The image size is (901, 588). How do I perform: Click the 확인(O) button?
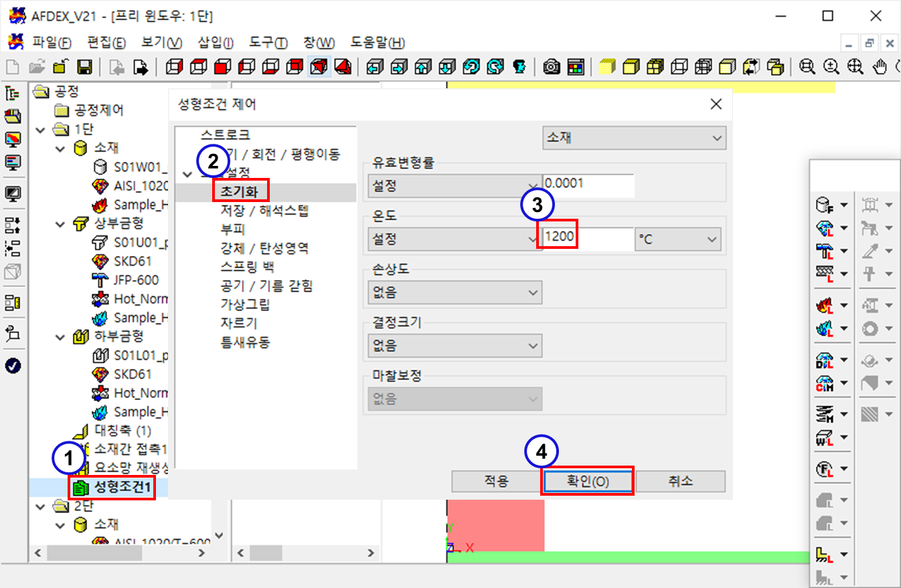tap(586, 481)
